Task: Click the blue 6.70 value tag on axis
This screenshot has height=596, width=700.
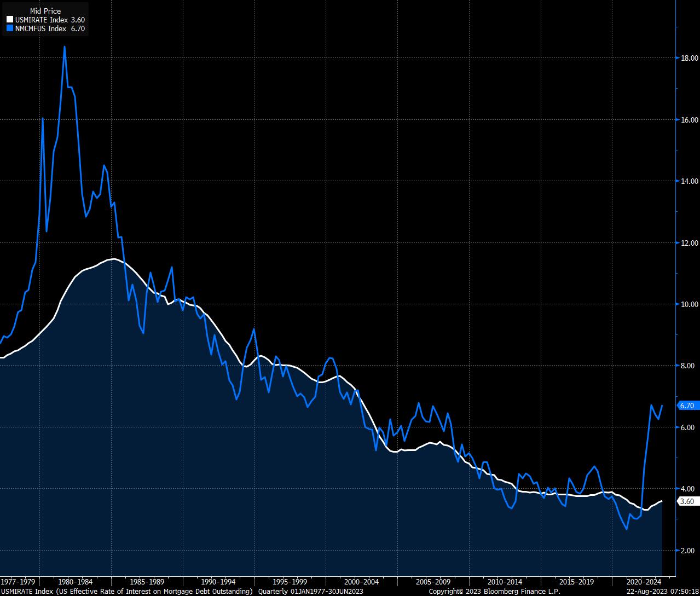Action: (x=686, y=406)
